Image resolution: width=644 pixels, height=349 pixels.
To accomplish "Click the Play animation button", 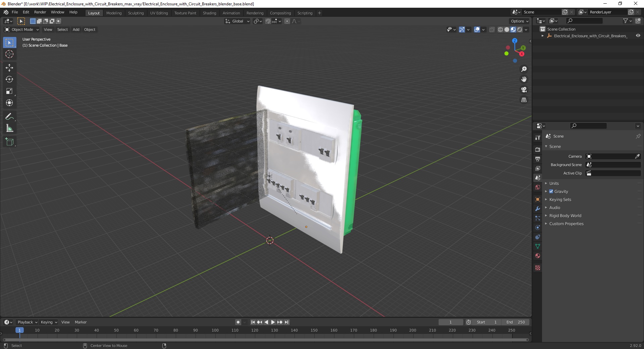I will point(273,322).
